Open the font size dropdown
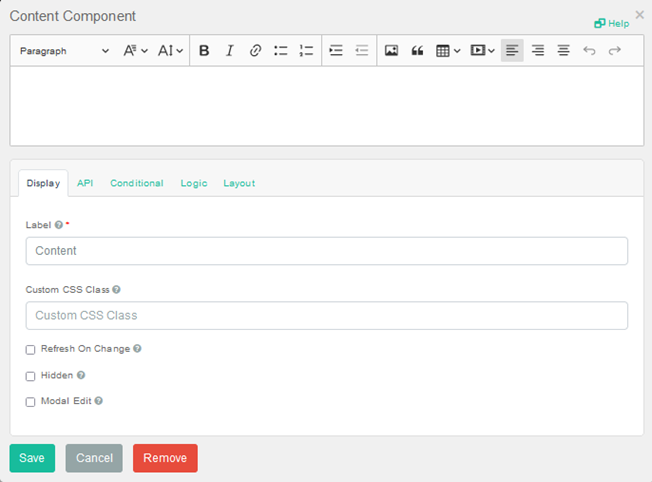Viewport: 652px width, 482px height. [x=170, y=51]
